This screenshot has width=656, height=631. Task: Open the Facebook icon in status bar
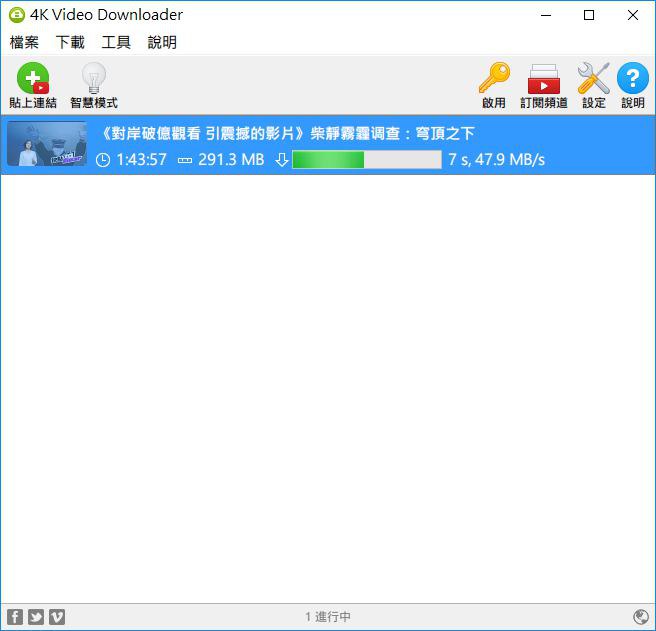pyautogui.click(x=15, y=617)
